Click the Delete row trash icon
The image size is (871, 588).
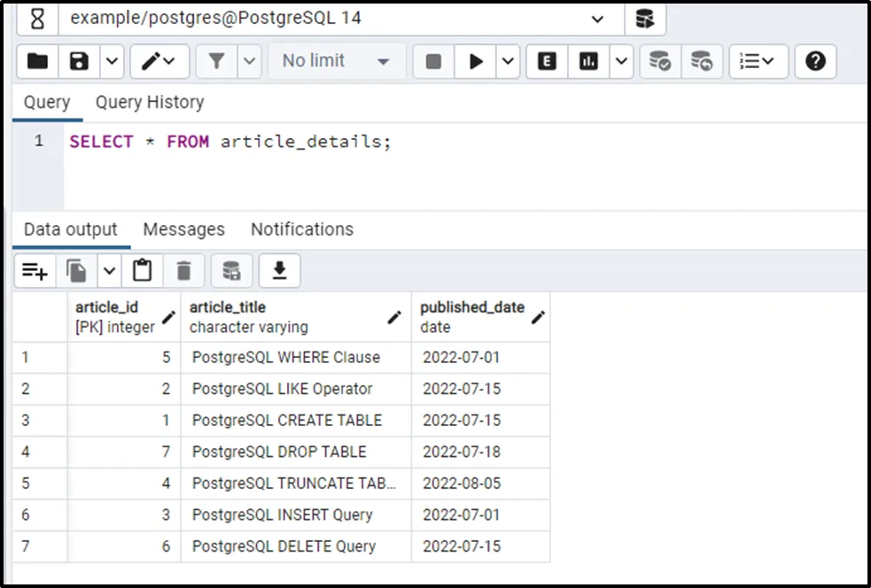pos(183,271)
